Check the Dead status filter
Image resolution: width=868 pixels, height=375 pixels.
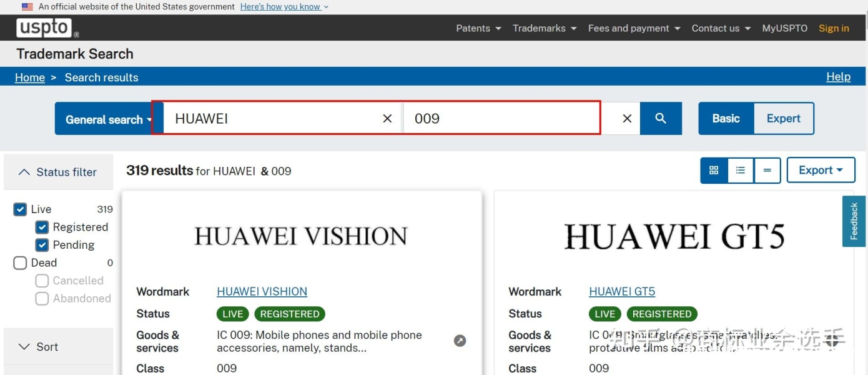[20, 263]
